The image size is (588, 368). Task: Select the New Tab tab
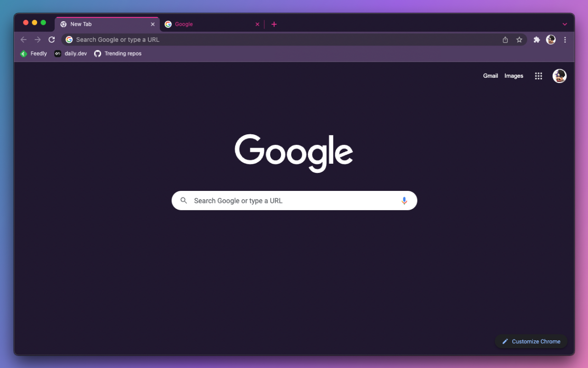[x=107, y=24]
